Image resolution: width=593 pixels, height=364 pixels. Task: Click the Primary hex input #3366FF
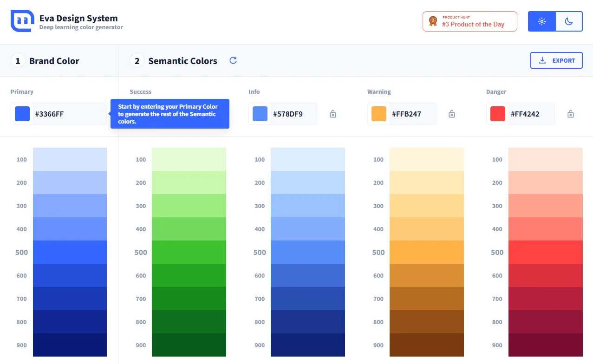pos(70,114)
